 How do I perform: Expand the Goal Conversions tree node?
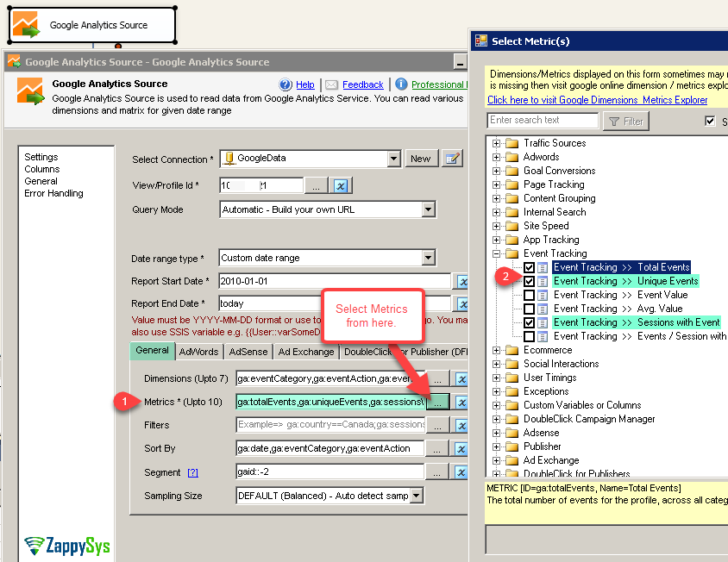(496, 172)
